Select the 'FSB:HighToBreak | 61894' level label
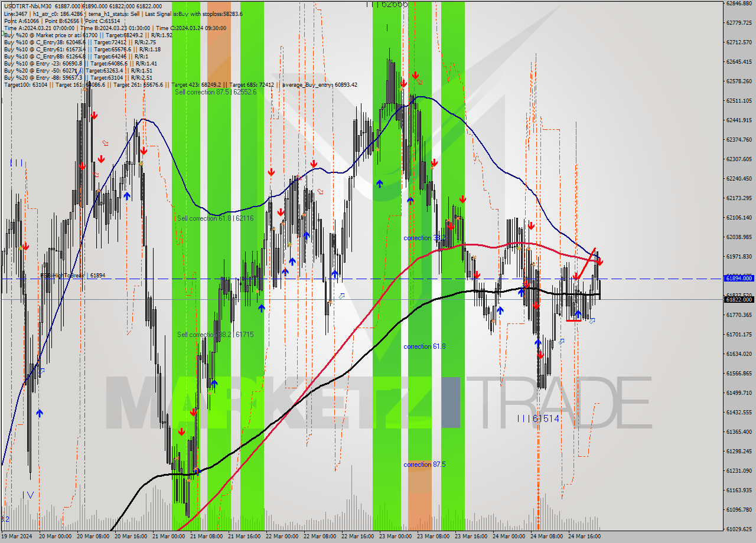 (x=73, y=275)
